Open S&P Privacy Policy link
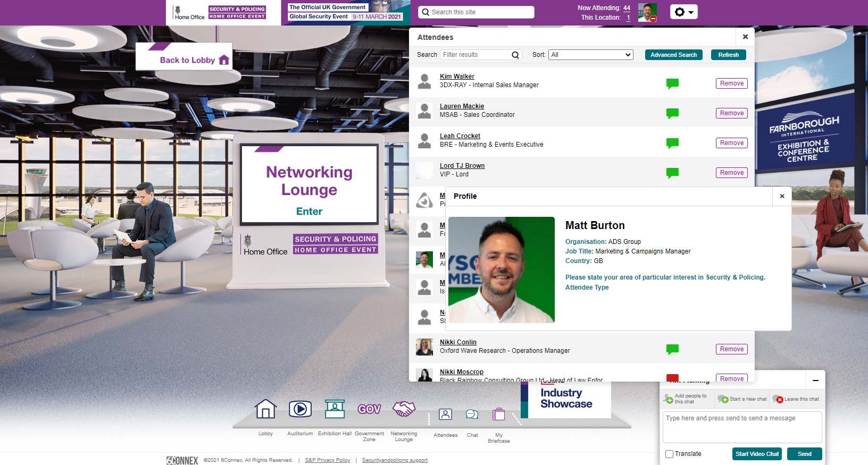The width and height of the screenshot is (868, 465). pos(328,460)
